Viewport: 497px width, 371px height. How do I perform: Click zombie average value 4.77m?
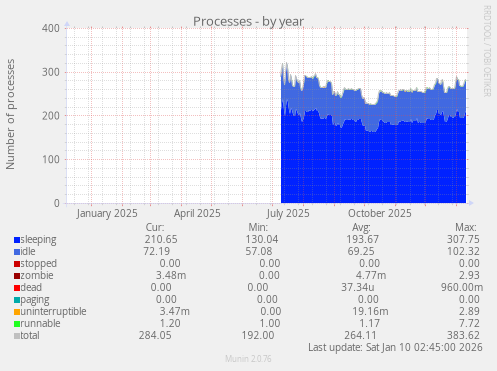(x=371, y=275)
